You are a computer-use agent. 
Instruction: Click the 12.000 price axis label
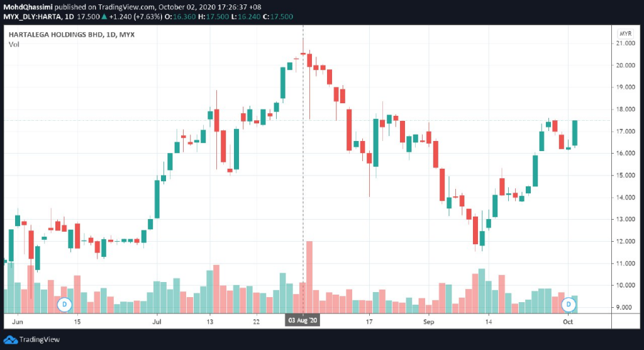click(626, 242)
